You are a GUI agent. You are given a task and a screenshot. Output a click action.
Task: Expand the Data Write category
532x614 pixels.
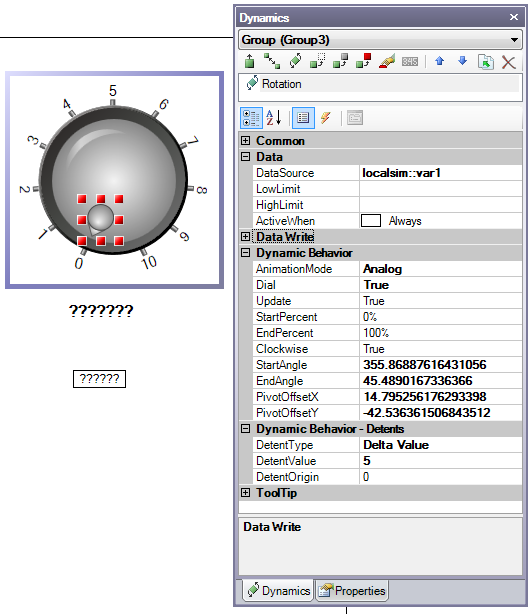245,237
